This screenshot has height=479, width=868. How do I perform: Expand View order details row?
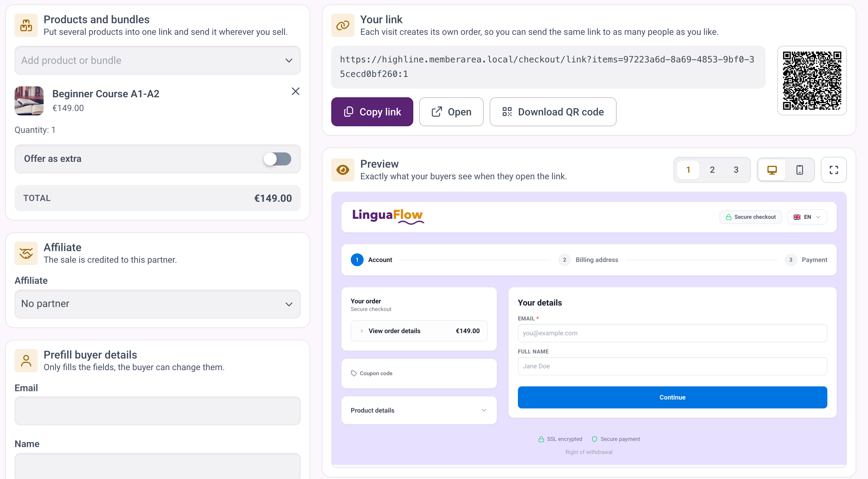coord(419,331)
